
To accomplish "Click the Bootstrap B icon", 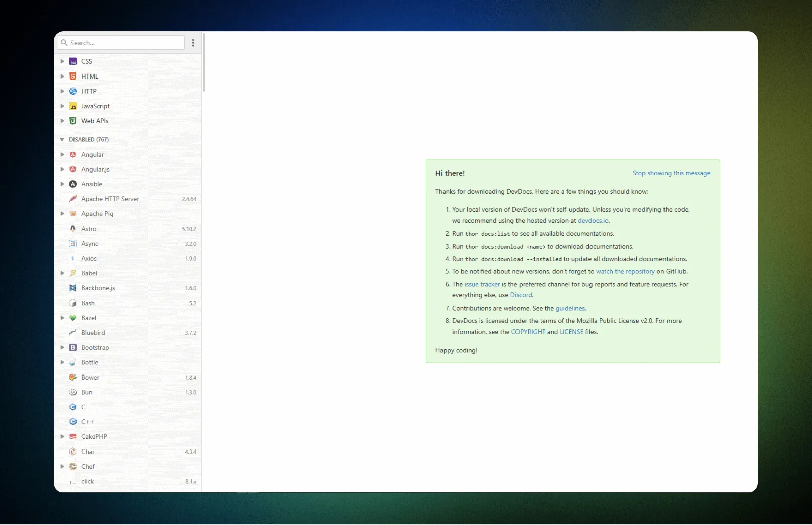I will pyautogui.click(x=73, y=348).
